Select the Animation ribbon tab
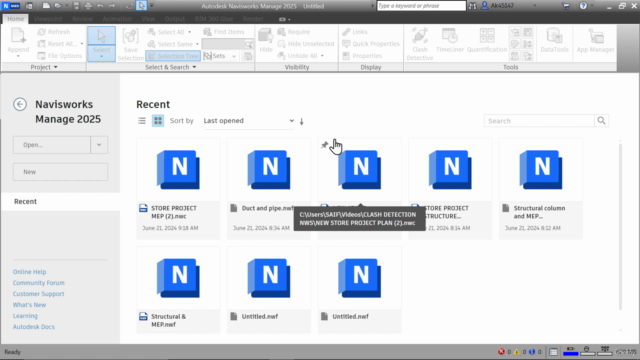The height and width of the screenshot is (360, 640). [117, 19]
